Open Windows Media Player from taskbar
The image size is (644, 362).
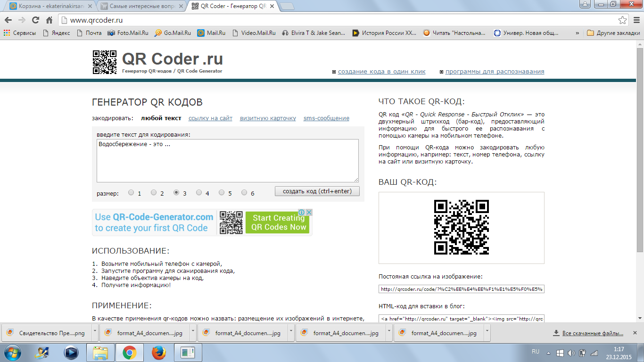[x=71, y=352]
